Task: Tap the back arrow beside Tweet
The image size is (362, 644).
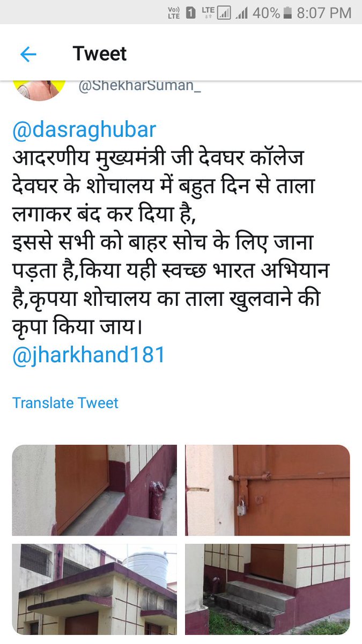Action: click(x=28, y=54)
